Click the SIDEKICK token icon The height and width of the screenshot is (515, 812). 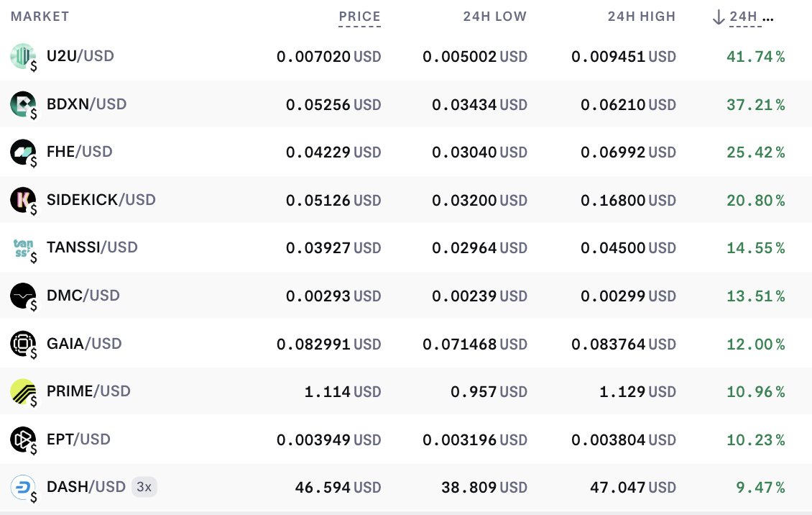point(20,200)
